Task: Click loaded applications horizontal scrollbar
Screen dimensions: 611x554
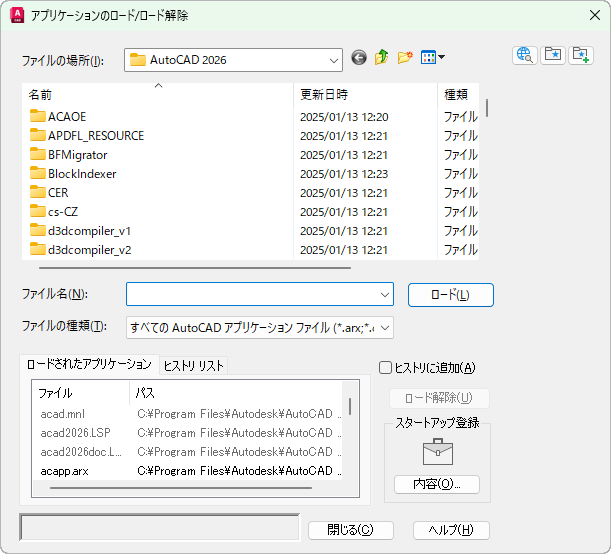Action: click(x=181, y=488)
